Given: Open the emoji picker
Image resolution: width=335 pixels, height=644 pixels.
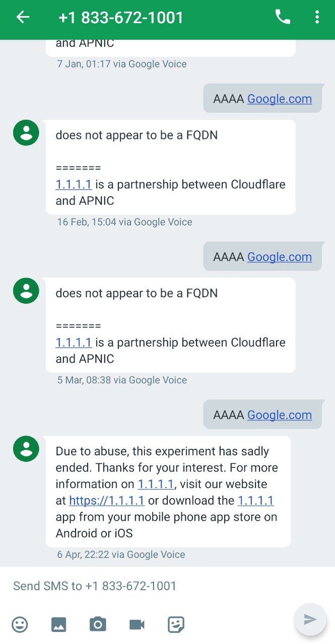Looking at the screenshot, I should tap(20, 624).
